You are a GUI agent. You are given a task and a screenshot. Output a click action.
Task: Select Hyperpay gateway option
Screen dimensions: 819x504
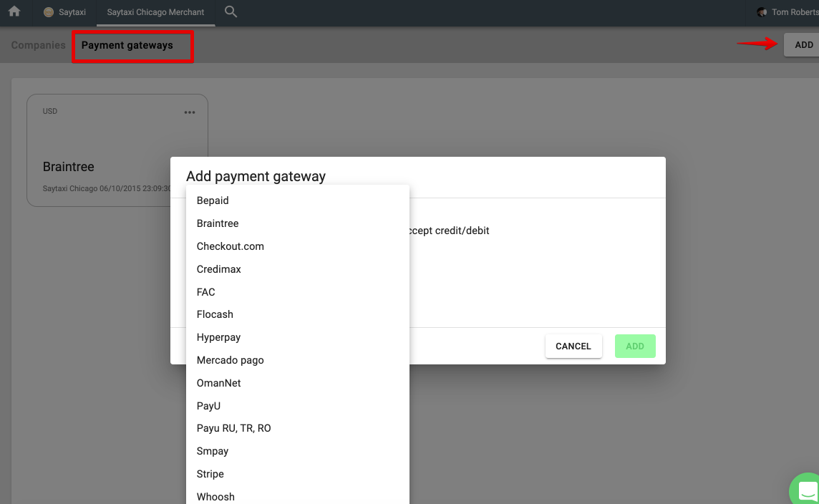coord(298,337)
